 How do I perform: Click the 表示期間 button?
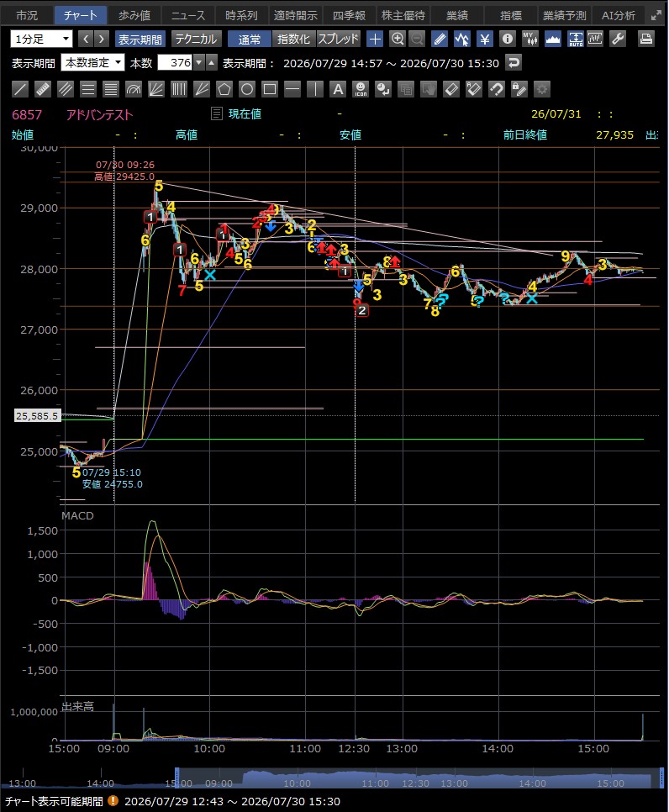click(140, 39)
